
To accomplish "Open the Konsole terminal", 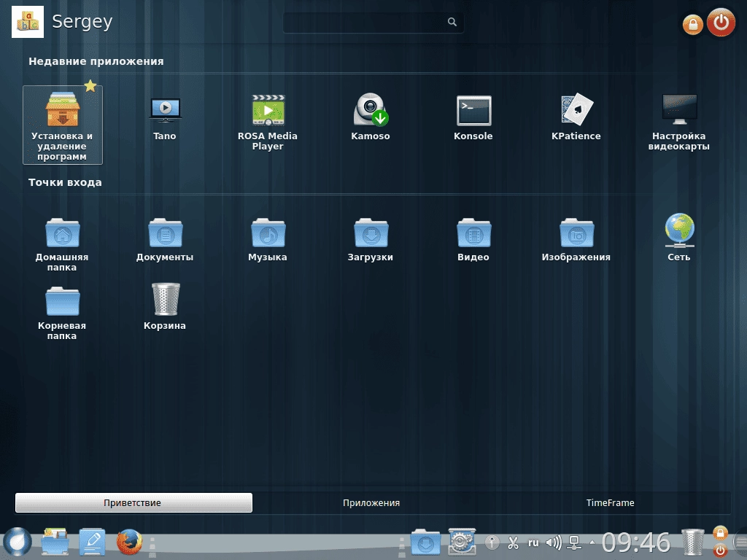I will (x=473, y=119).
